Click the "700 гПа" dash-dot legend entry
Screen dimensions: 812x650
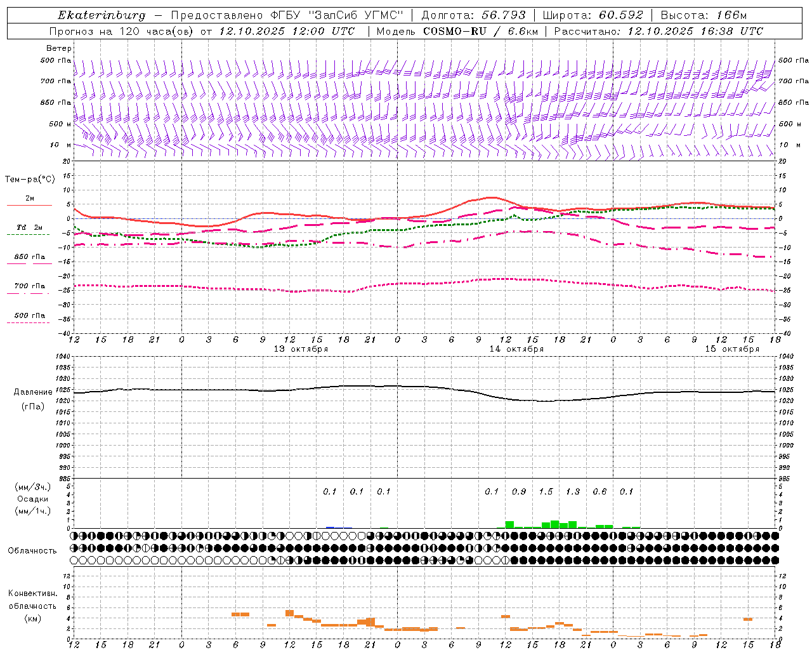click(30, 286)
